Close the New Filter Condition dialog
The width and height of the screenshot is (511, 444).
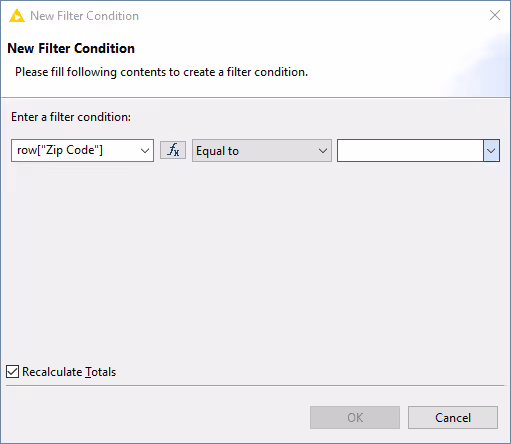click(x=495, y=15)
